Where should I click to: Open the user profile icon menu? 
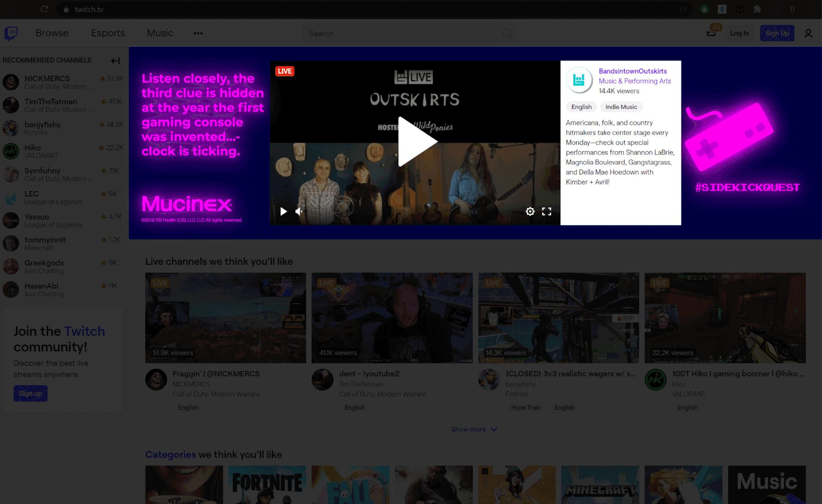click(808, 33)
